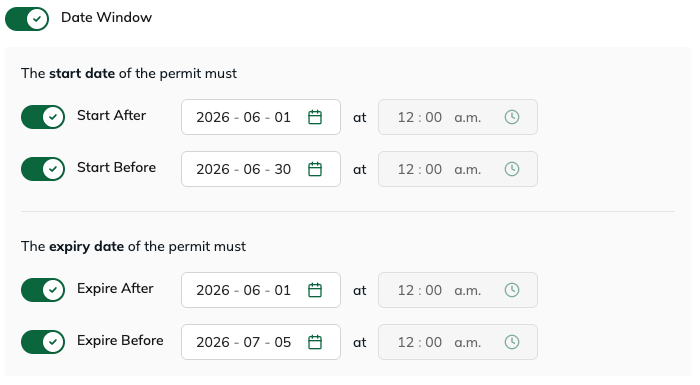Click the Start After time field 12:00 a.m.
This screenshot has height=385, width=700.
coord(458,117)
